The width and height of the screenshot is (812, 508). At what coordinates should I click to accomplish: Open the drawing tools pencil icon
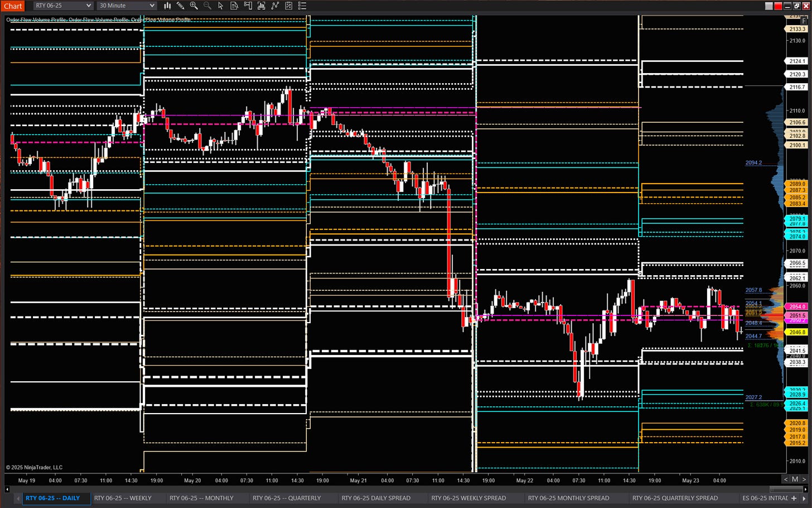pos(181,6)
